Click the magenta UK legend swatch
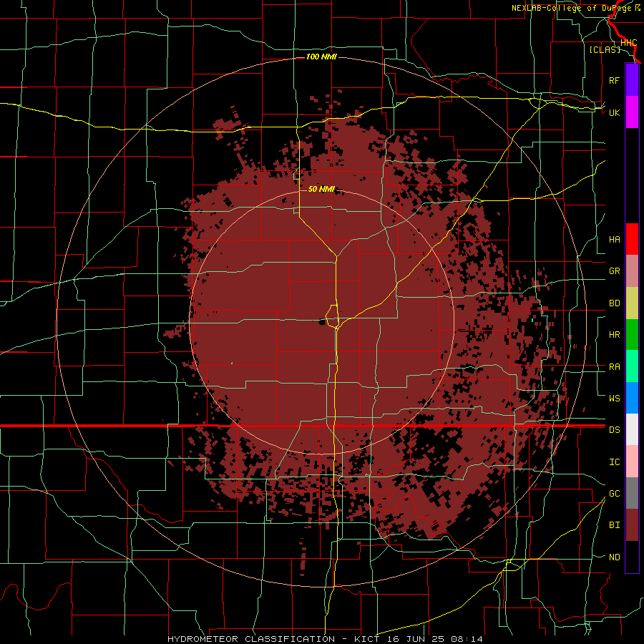Screen dimensions: 644x644 [x=632, y=112]
